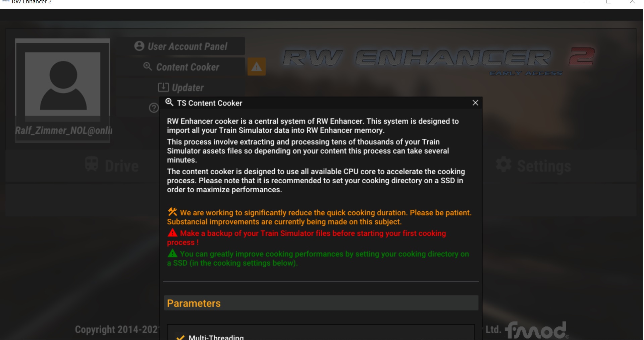Click the user profile avatar picture

point(63,84)
